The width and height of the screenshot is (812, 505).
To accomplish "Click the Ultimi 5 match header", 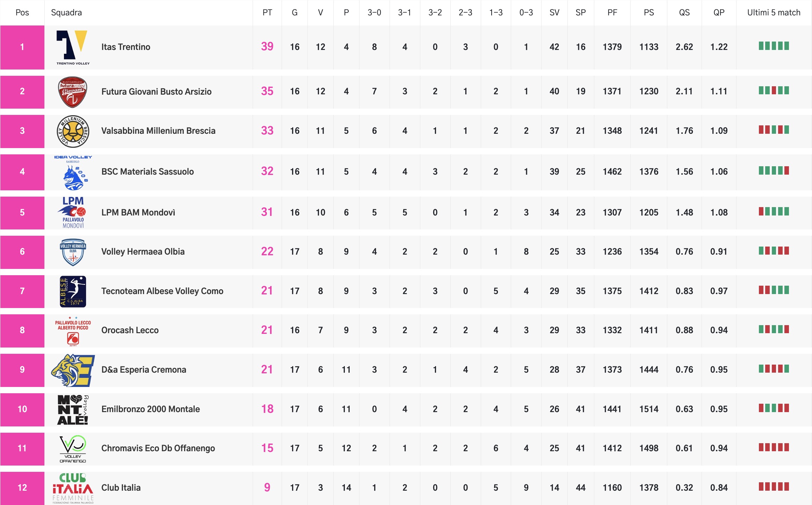I will [x=774, y=13].
